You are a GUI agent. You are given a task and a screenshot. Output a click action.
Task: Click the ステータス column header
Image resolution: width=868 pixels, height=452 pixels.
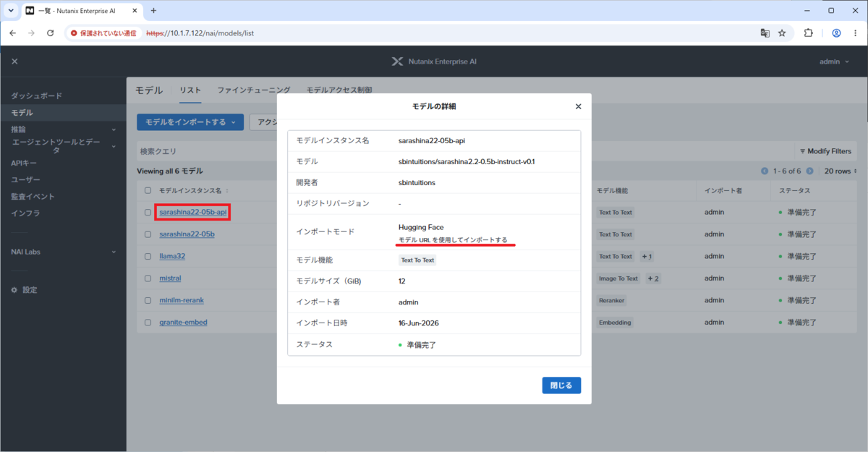(793, 190)
